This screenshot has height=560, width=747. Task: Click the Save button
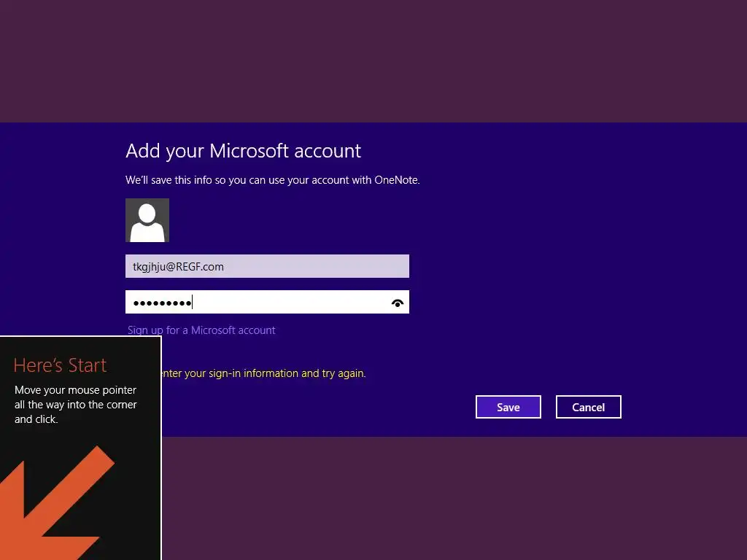(508, 407)
